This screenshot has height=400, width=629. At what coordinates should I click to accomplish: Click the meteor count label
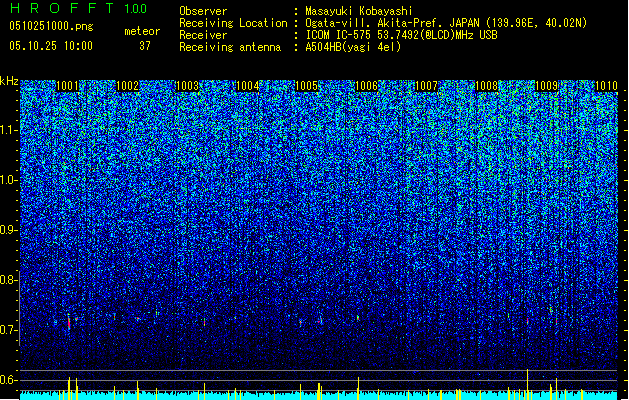pos(142,31)
